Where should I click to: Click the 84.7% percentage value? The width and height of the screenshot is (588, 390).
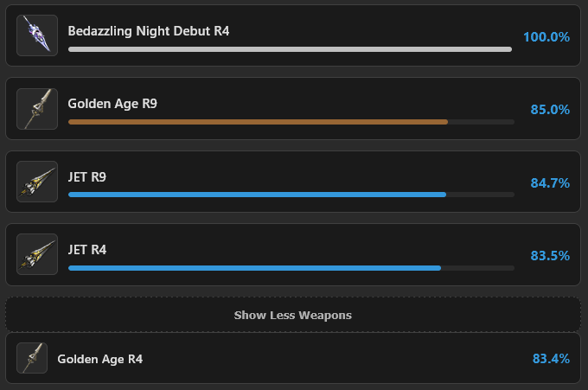[x=550, y=183]
